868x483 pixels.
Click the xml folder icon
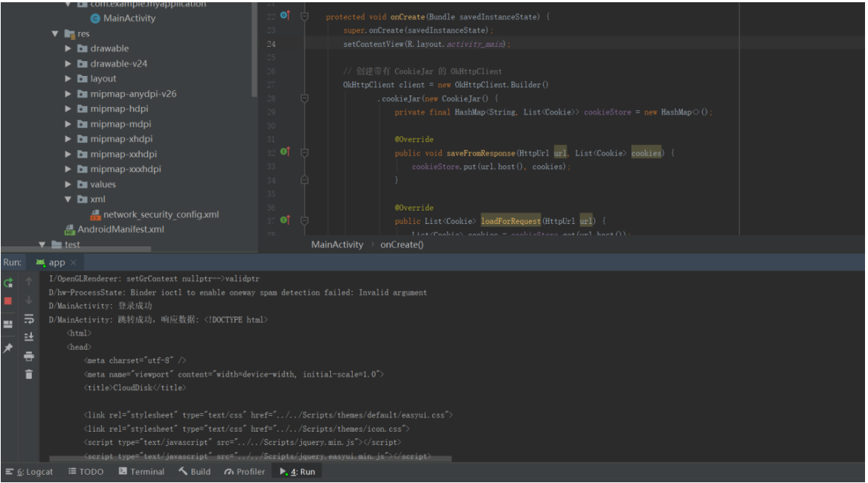point(83,199)
